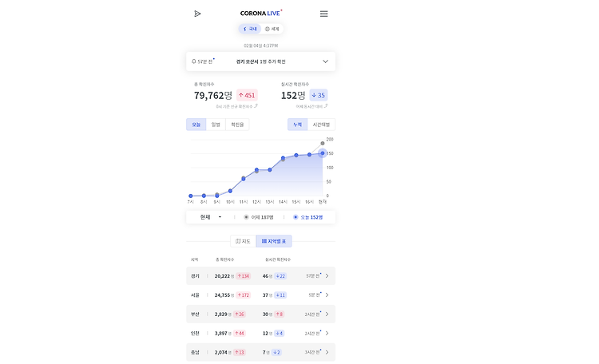Switch to the 세계 world view
The width and height of the screenshot is (599, 364).
click(272, 29)
